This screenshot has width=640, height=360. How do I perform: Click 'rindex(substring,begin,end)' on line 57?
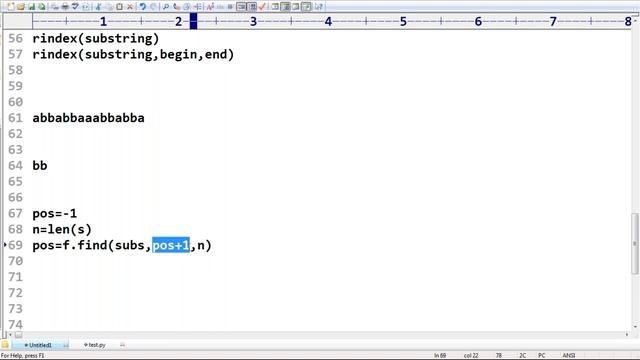tap(133, 54)
